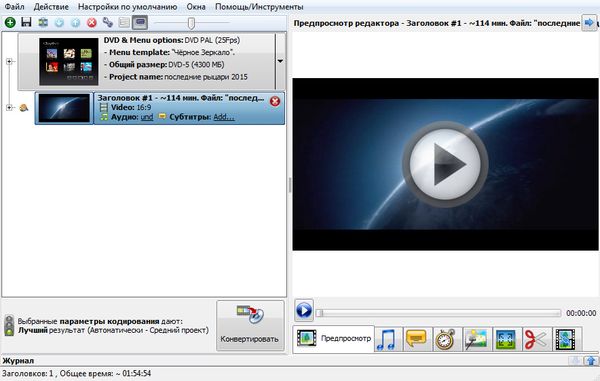Click the 'und' audio track link
The height and width of the screenshot is (381, 600).
pos(147,117)
